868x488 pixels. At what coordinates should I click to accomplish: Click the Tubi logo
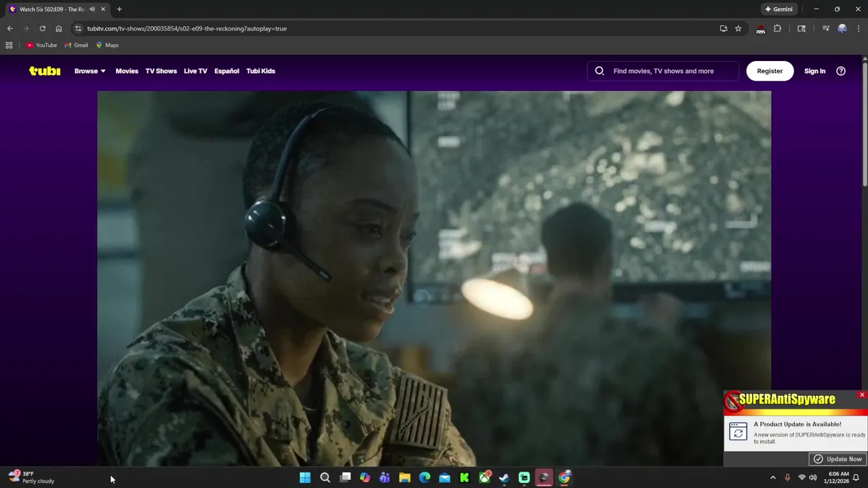click(x=45, y=71)
